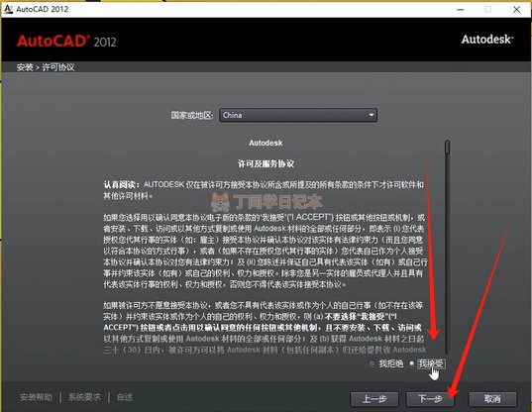The height and width of the screenshot is (412, 532).
Task: Close the AutoCAD 2012 installer window
Action: (516, 10)
